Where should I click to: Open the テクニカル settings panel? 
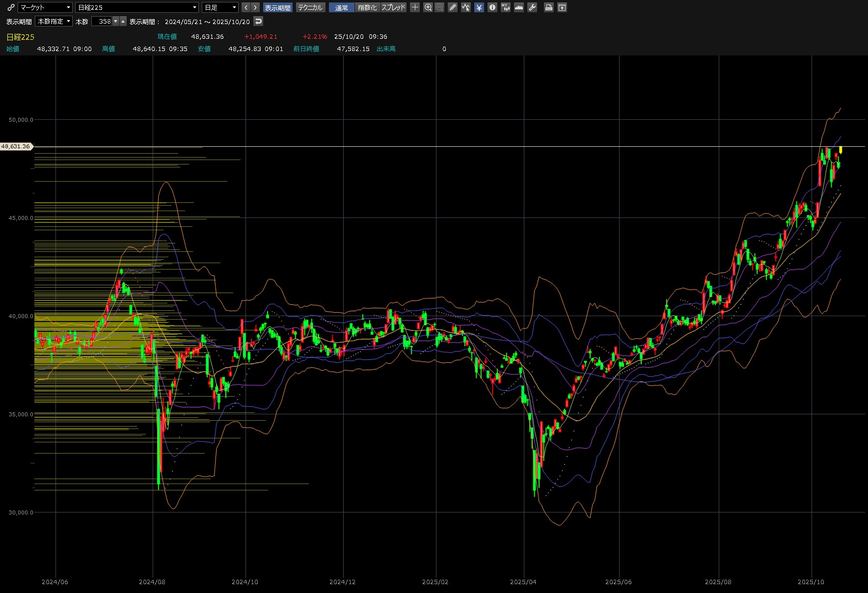pos(310,7)
